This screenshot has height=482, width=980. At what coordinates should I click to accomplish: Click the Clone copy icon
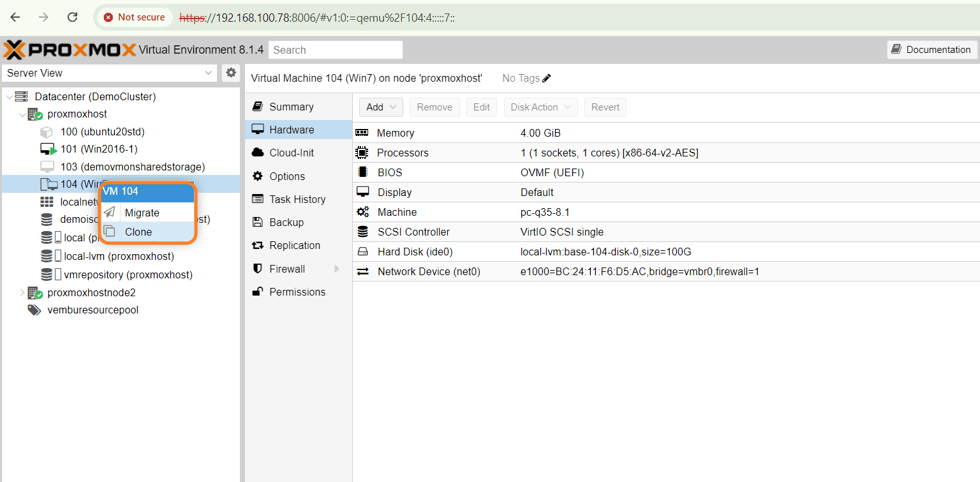[x=110, y=232]
